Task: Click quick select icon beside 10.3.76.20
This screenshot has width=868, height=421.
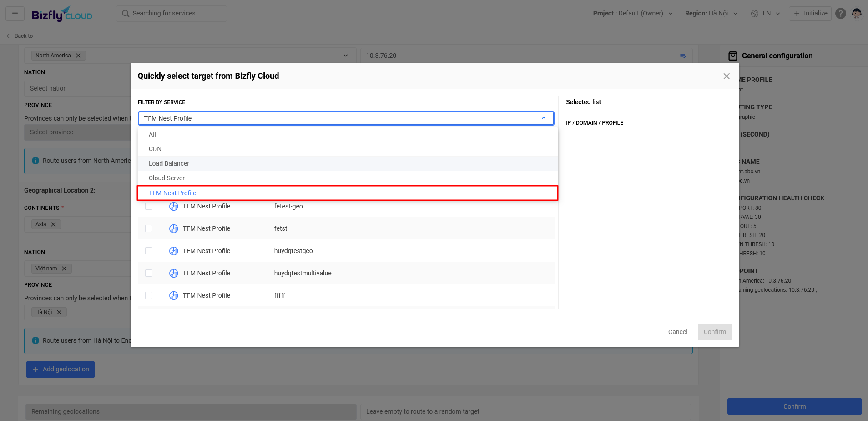Action: click(683, 56)
